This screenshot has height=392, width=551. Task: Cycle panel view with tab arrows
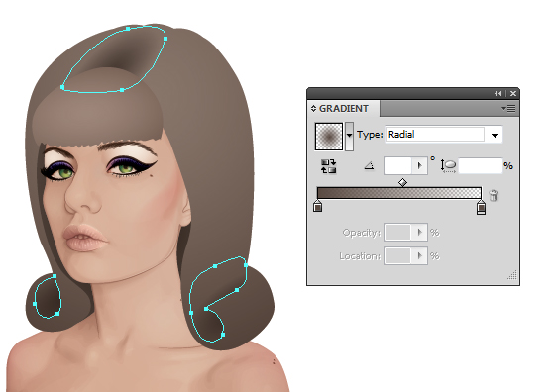click(x=314, y=109)
